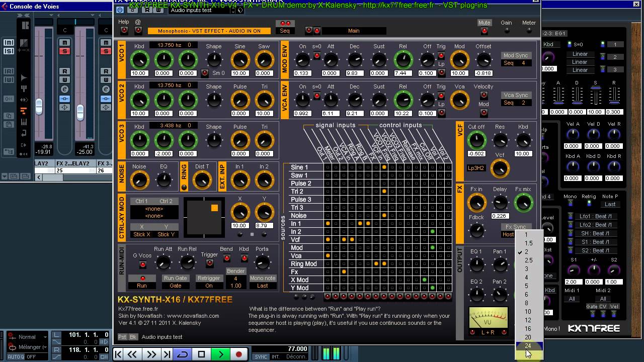Viewport: 644px width, 362px height.
Task: Open first mixer strip edit 'e' settings
Action: [64, 89]
